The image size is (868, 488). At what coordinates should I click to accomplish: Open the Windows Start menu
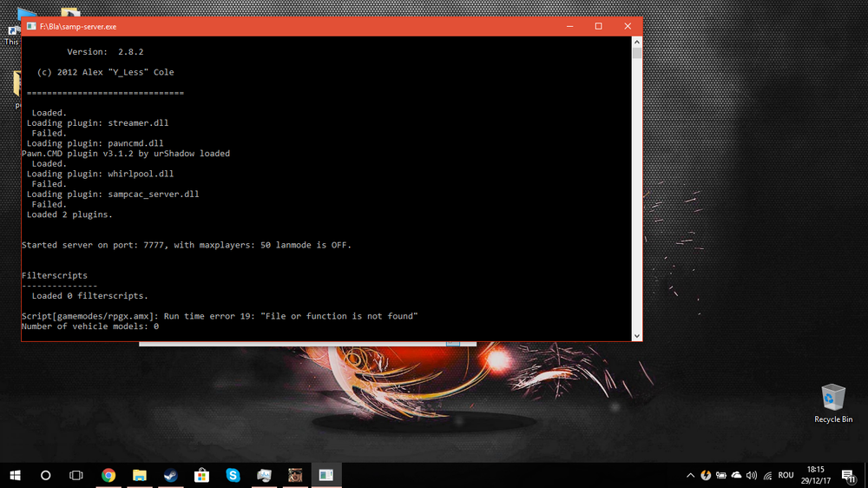click(15, 475)
